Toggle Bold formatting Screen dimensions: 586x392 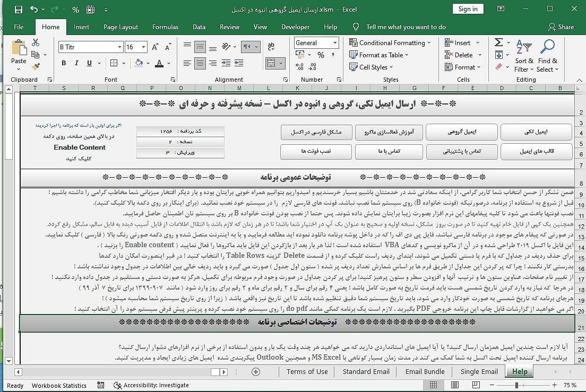64,63
